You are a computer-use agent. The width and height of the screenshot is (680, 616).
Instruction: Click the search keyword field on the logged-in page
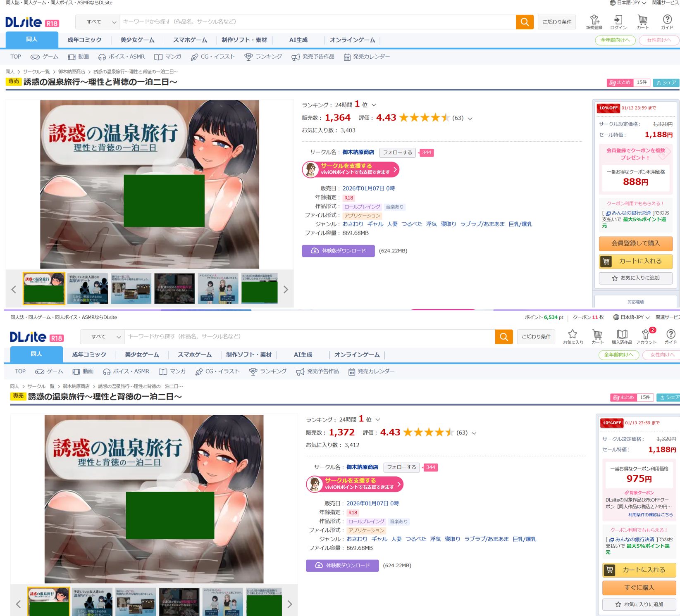310,337
